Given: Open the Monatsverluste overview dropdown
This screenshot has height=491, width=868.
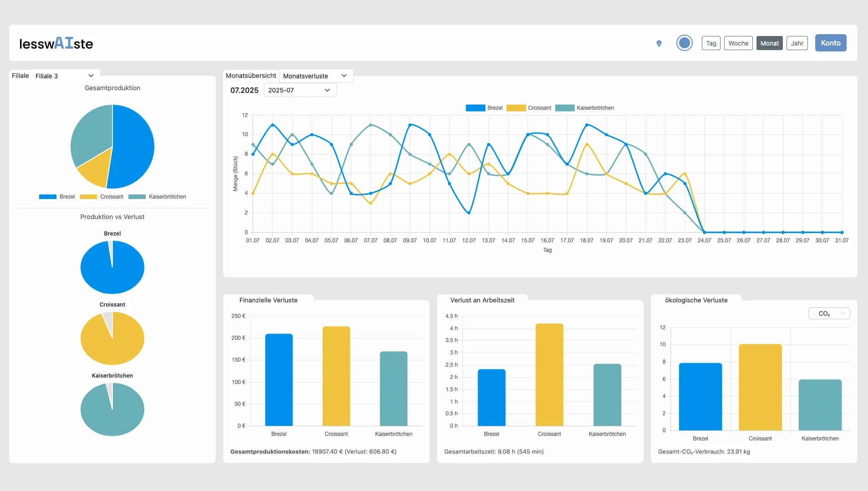Looking at the screenshot, I should 315,76.
